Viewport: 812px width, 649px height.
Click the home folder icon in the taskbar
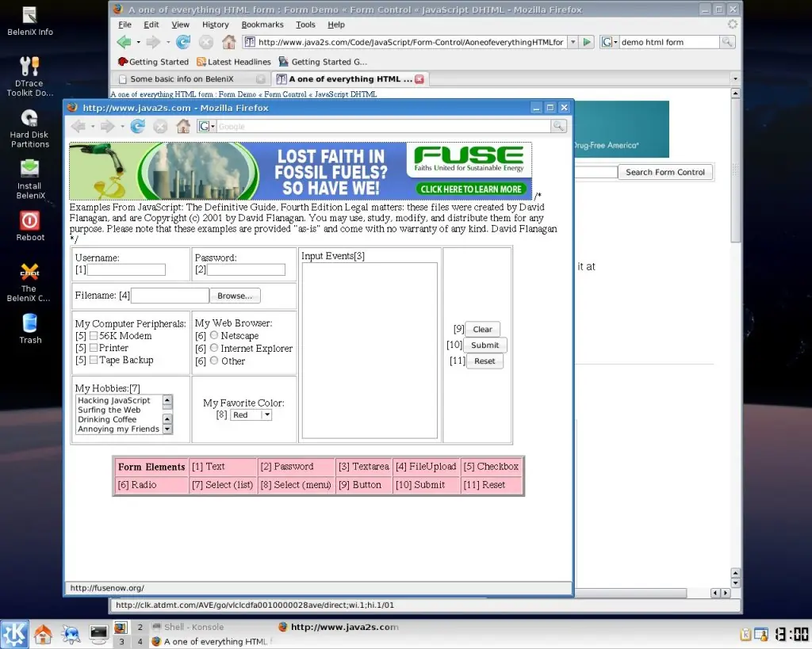click(43, 634)
